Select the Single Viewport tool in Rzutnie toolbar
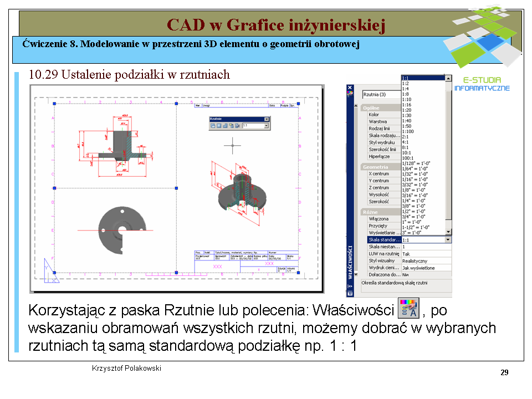532x399 pixels. click(x=219, y=126)
